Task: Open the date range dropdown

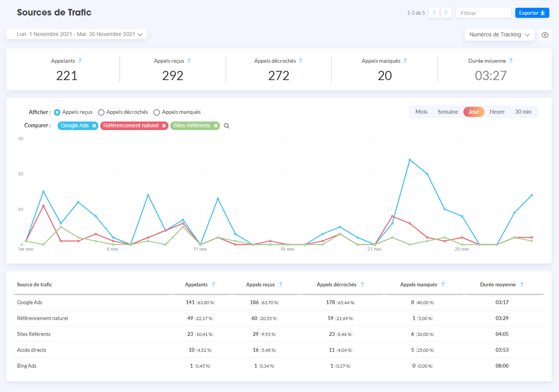Action: [76, 34]
